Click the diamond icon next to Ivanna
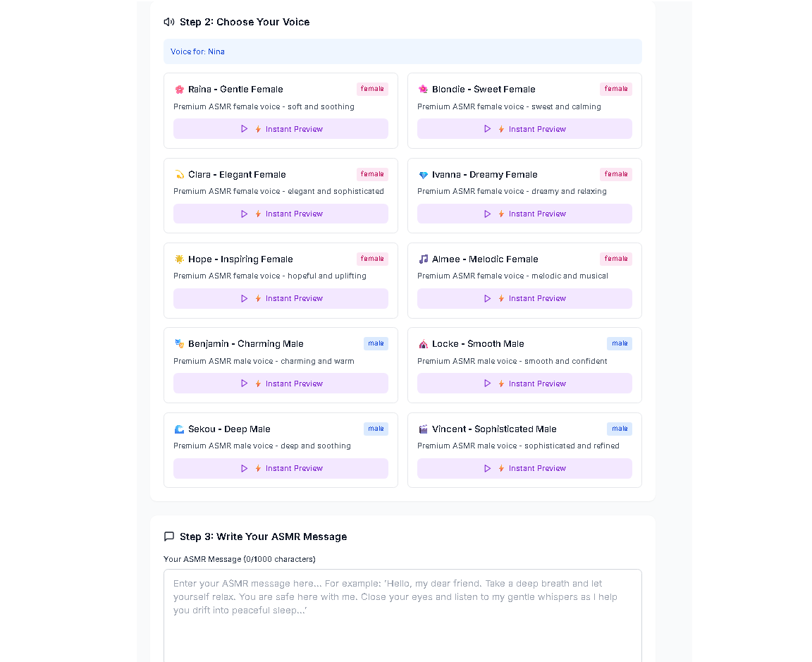Viewport: 812px width, 662px height. tap(423, 175)
